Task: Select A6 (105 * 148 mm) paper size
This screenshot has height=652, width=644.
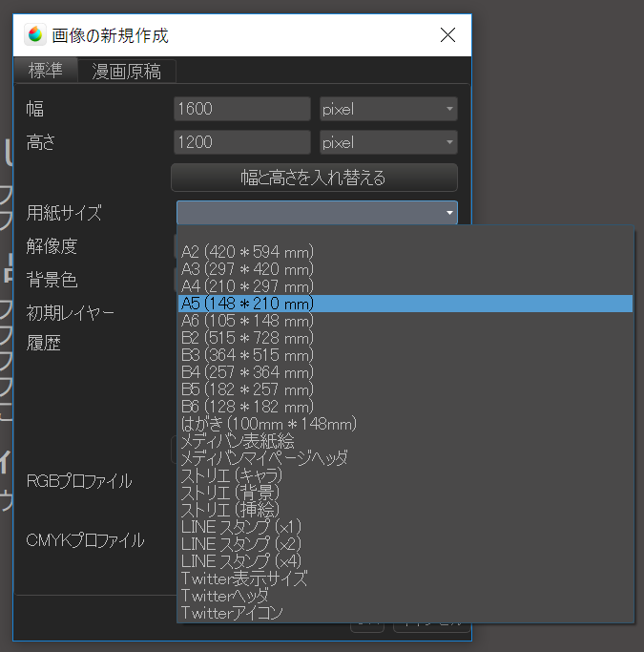Action: [405, 321]
